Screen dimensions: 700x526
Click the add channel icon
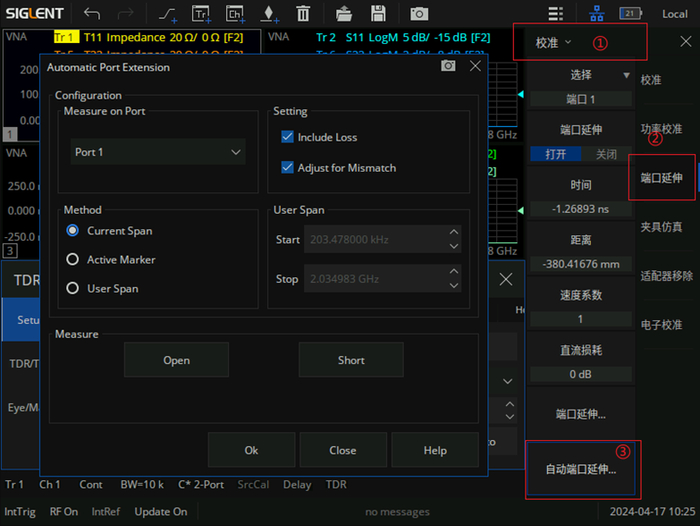(x=235, y=14)
